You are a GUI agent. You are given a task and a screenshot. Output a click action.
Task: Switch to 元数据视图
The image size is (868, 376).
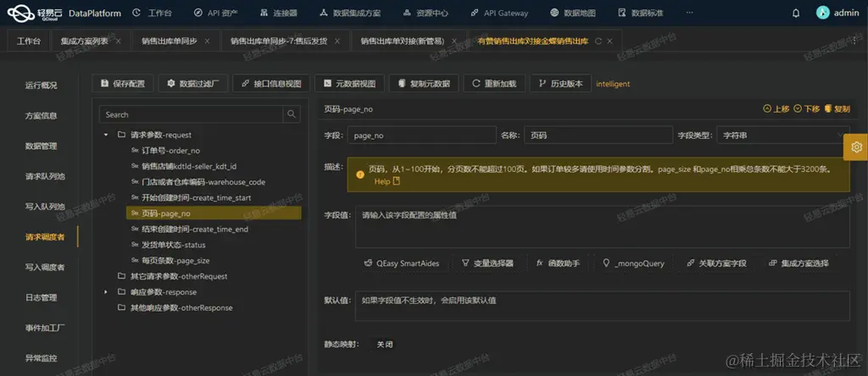349,84
